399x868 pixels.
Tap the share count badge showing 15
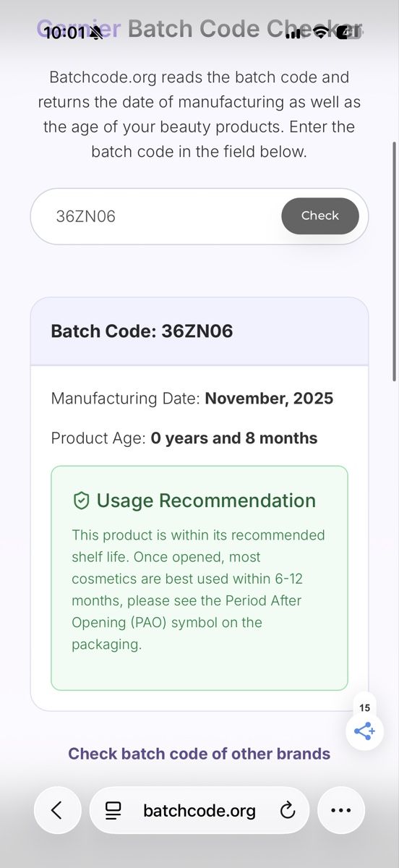[364, 708]
